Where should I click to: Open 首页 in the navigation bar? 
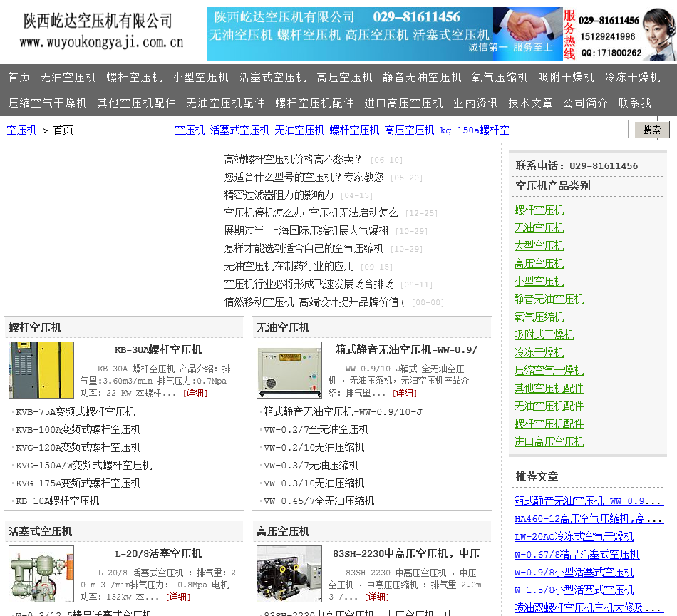(x=19, y=77)
